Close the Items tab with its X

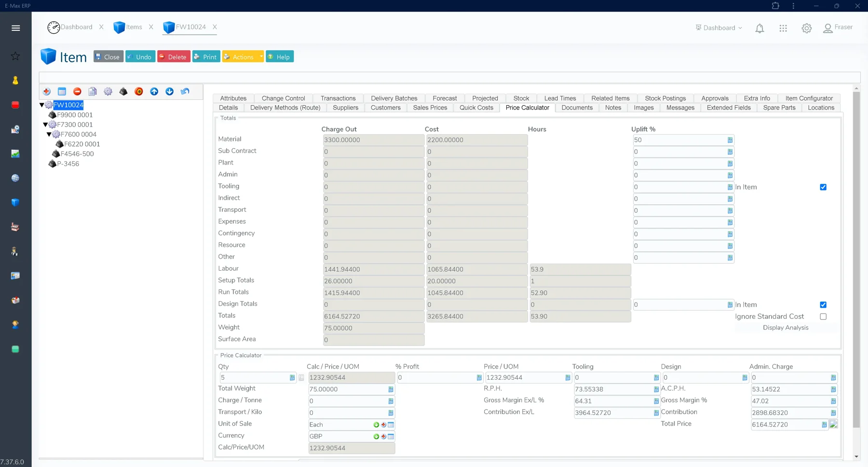(x=151, y=27)
